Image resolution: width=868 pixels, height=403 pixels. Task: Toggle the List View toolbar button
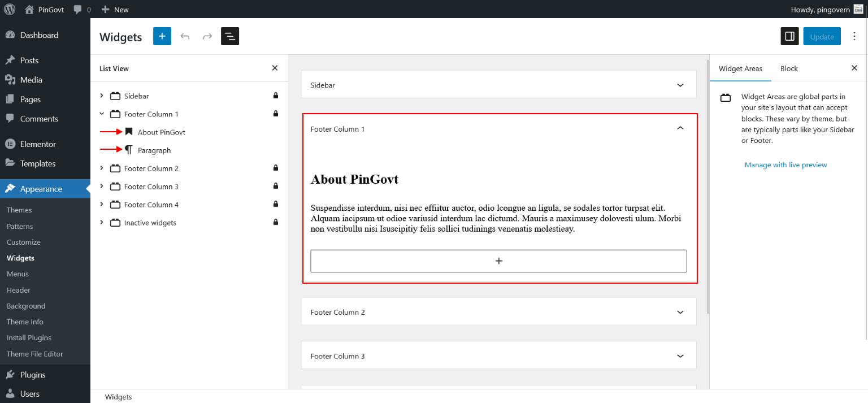[x=230, y=36]
